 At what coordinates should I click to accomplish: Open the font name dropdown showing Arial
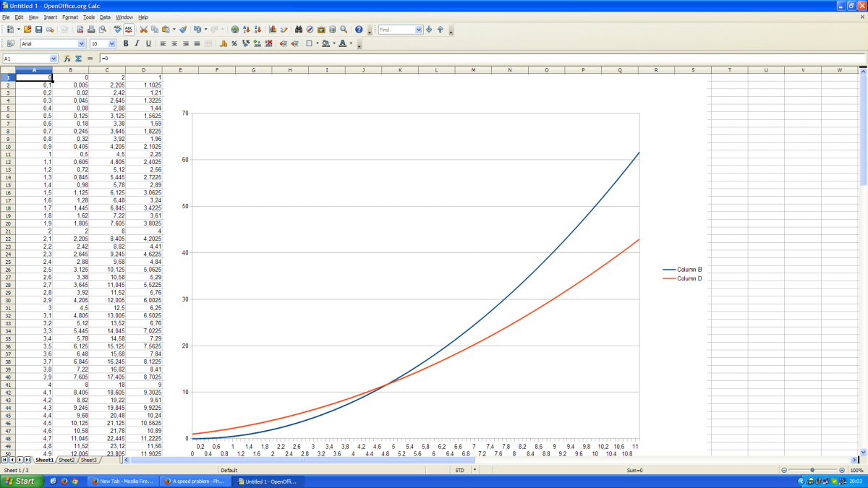[x=81, y=44]
